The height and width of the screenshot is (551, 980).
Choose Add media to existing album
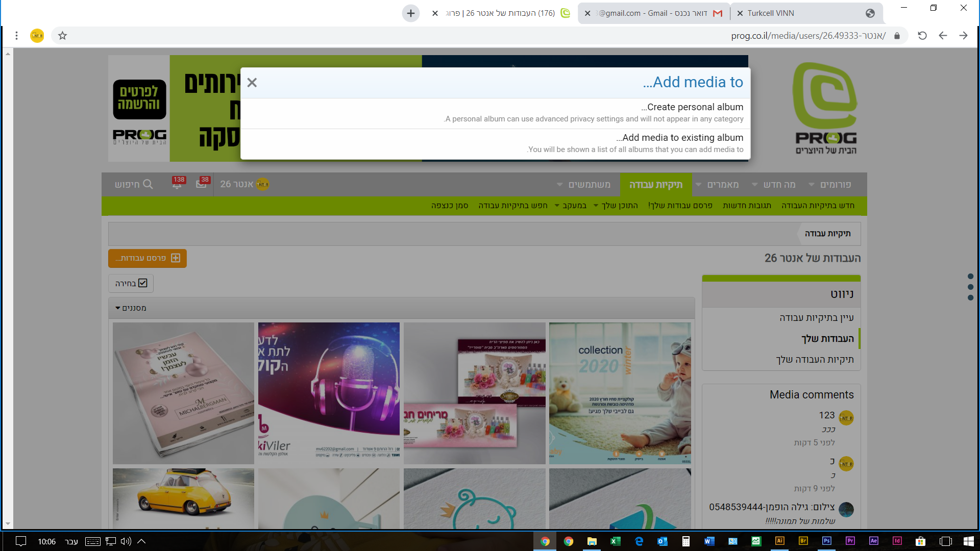click(679, 138)
